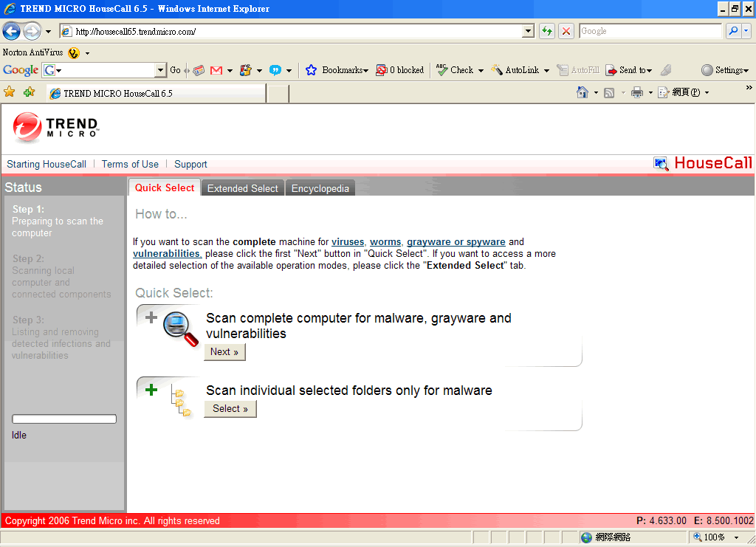
Task: Click the Add to Favorites star-plus icon
Action: click(29, 92)
